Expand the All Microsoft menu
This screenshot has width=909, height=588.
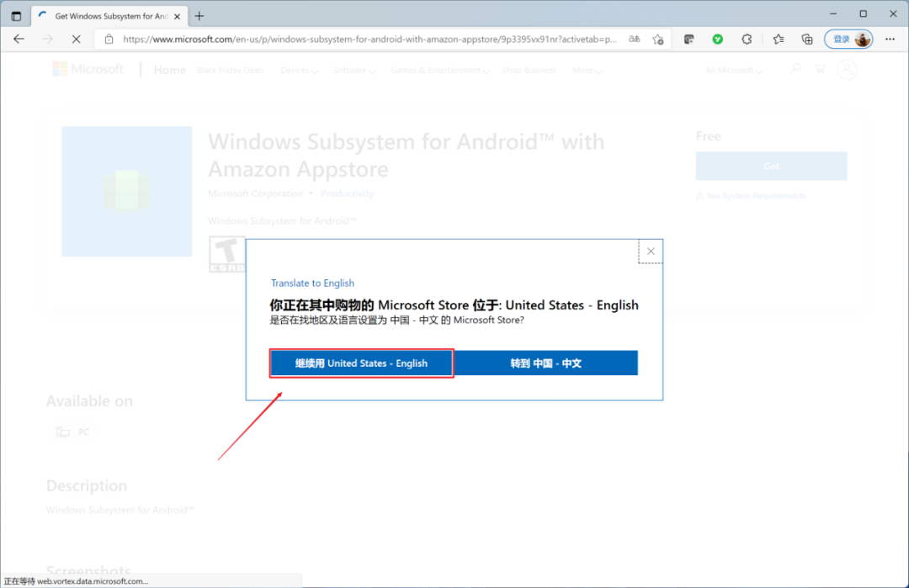click(x=733, y=70)
